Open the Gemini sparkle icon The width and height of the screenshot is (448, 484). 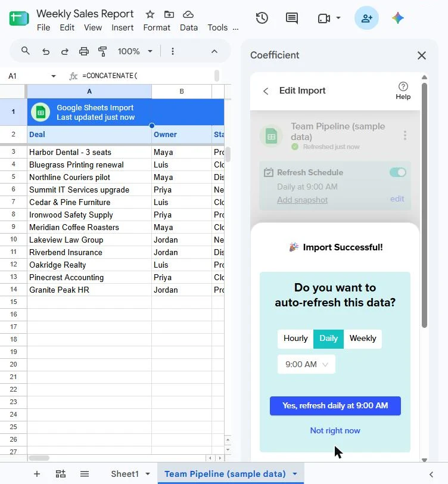[x=398, y=18]
